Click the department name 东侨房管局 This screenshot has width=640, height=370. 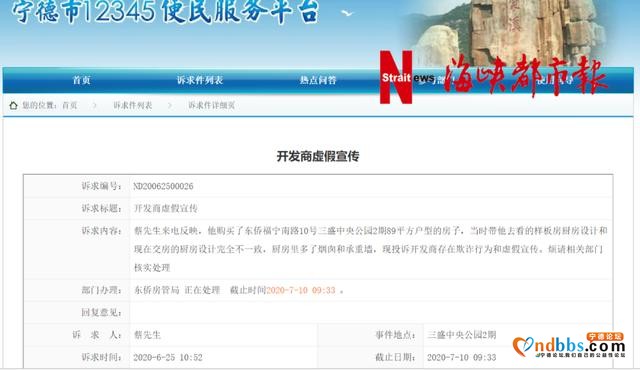click(x=157, y=290)
